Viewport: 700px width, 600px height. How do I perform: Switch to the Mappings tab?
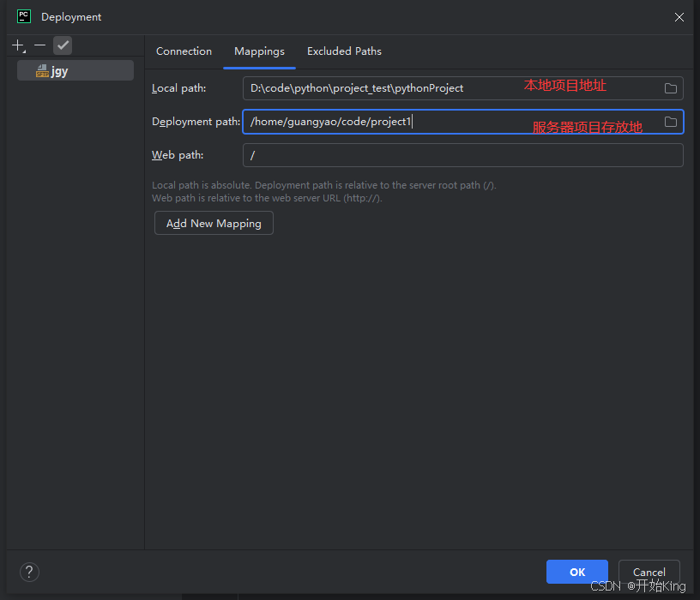[x=259, y=51]
